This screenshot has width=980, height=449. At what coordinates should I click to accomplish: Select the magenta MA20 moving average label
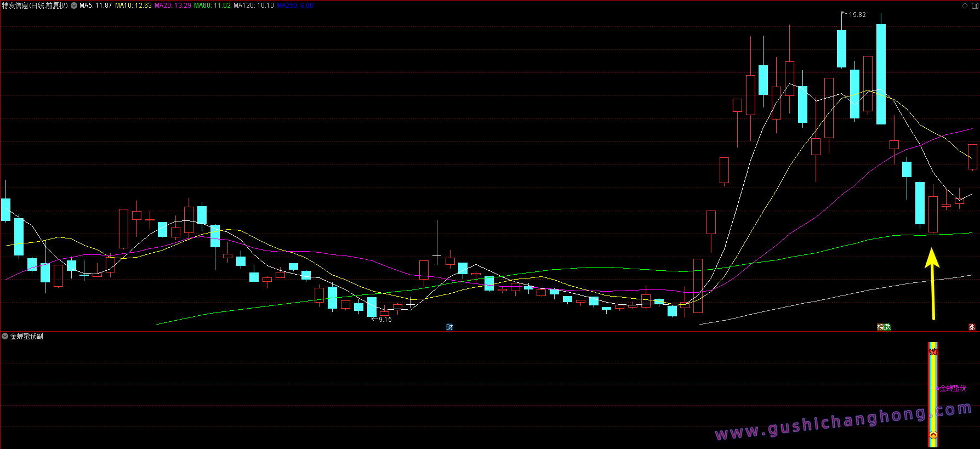(173, 5)
